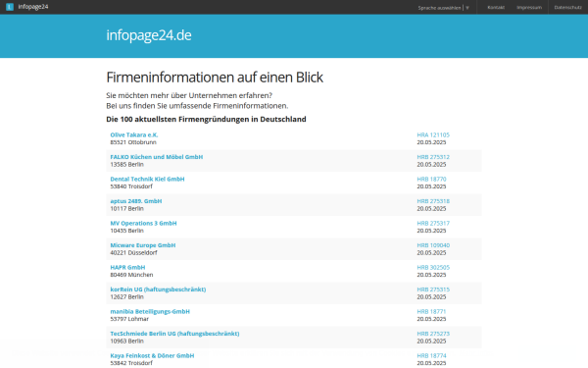Open the Kontakt page
Screen dimensions: 588x368
pyautogui.click(x=496, y=7)
